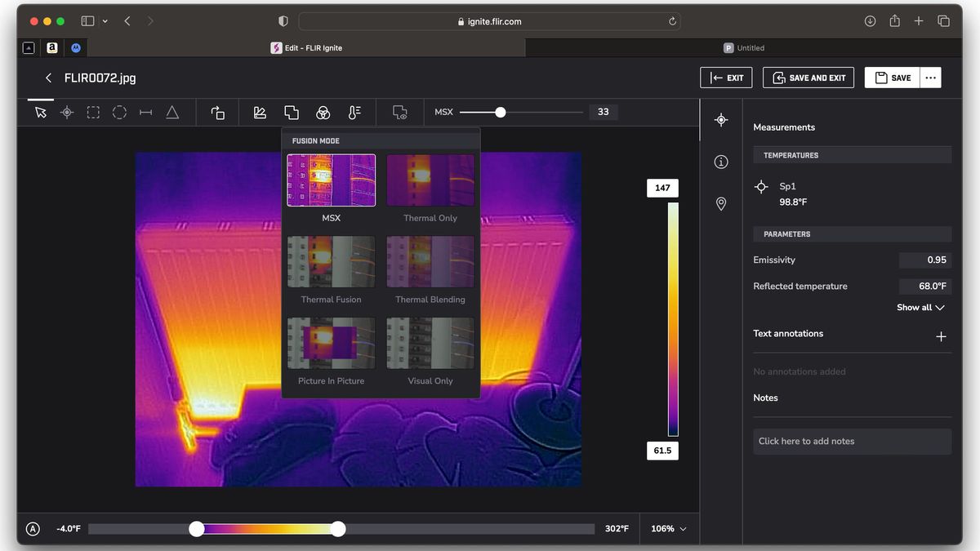980x551 pixels.
Task: Open the image info panel icon
Action: pos(721,162)
